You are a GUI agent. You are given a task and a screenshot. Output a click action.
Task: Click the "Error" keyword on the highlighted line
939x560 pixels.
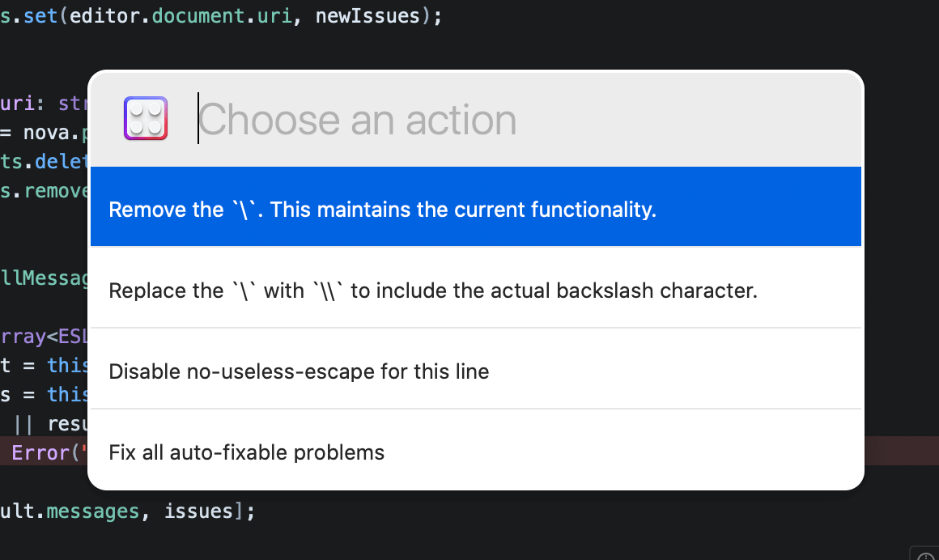pos(41,452)
